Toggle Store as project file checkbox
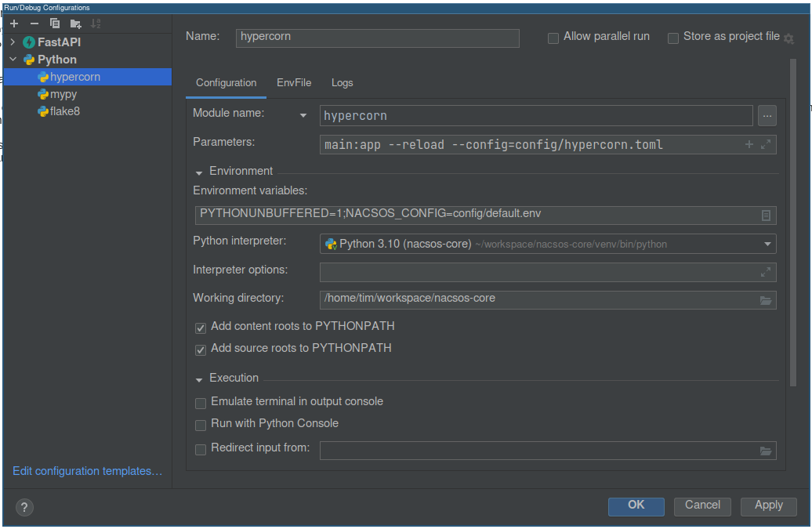 pos(673,38)
